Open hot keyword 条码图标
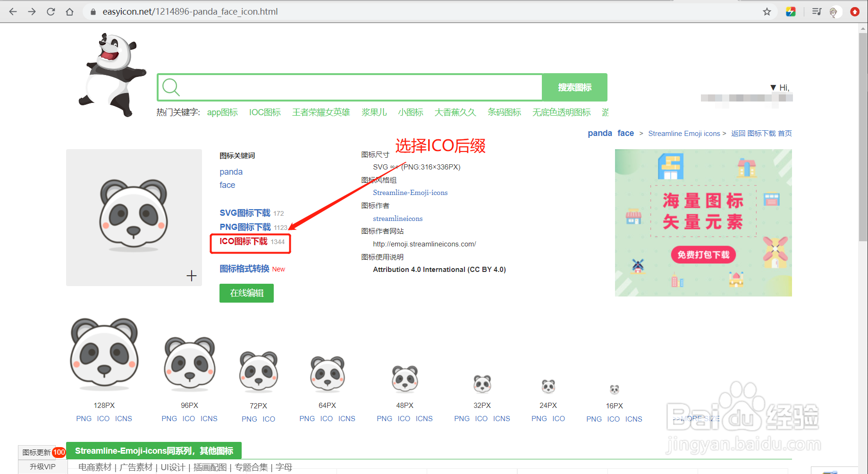Screen dimensions: 868x474 (504, 112)
